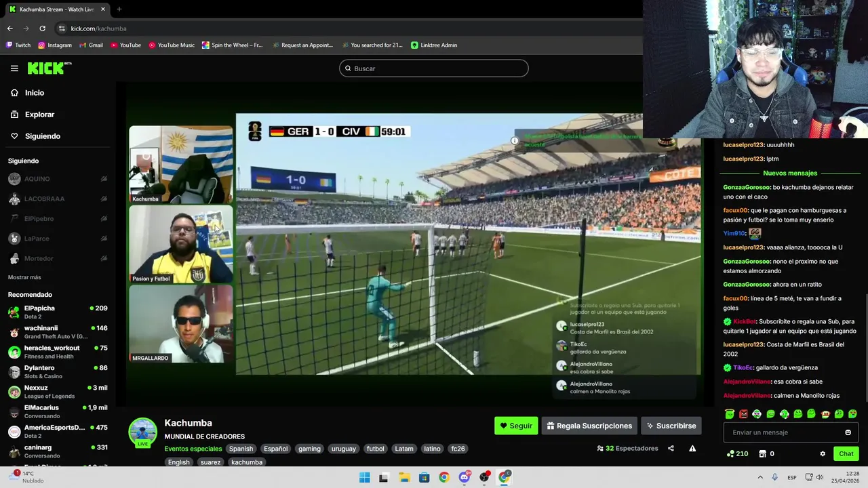
Task: Open recommended channel ElMacarius
Action: [x=58, y=411]
